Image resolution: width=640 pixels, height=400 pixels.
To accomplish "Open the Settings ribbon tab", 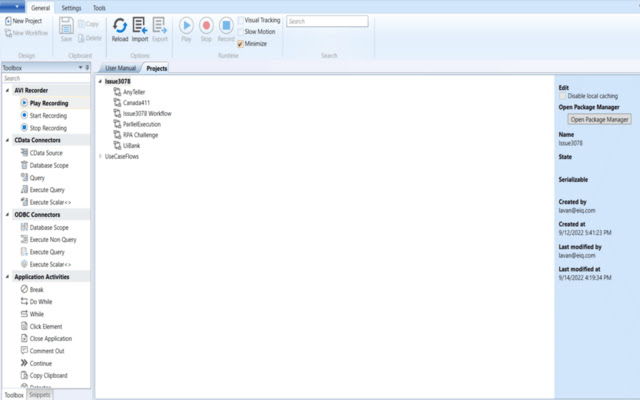I will point(71,8).
